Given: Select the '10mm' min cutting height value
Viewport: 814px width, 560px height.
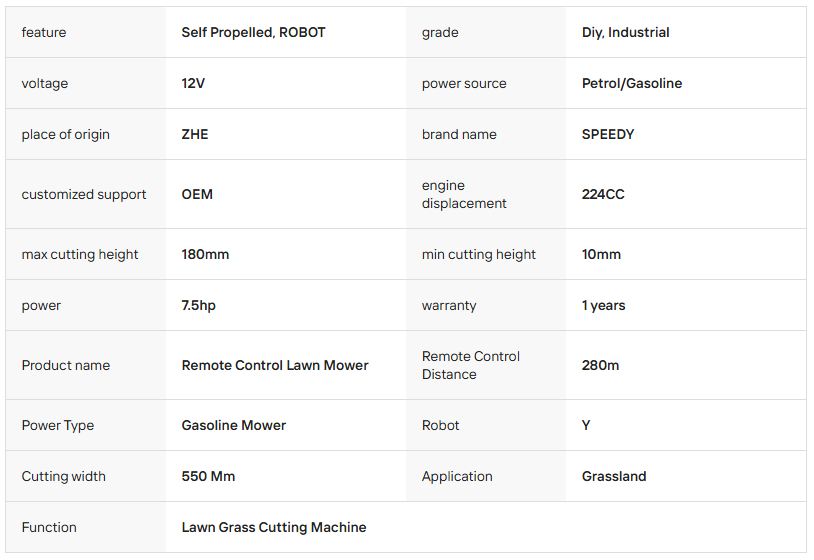Looking at the screenshot, I should (x=601, y=254).
